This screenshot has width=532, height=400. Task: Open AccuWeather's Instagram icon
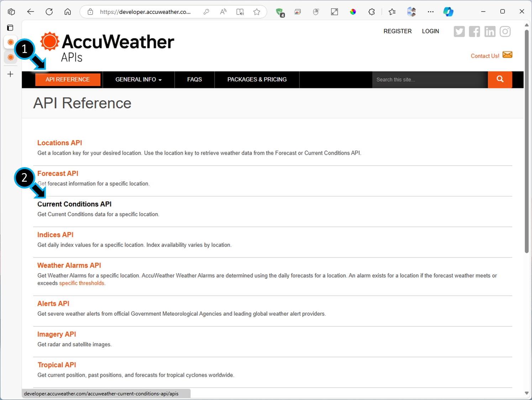tap(505, 32)
